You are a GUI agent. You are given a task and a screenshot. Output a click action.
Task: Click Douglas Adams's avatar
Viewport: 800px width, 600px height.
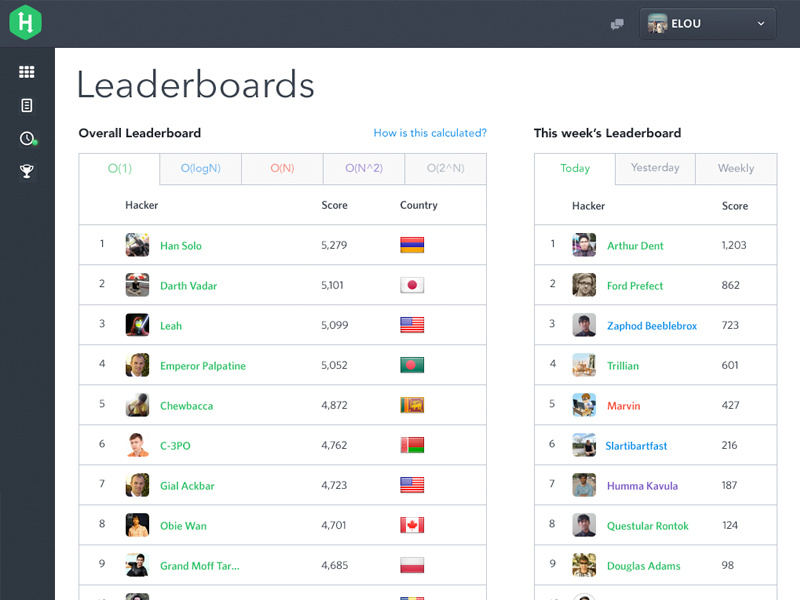(584, 565)
